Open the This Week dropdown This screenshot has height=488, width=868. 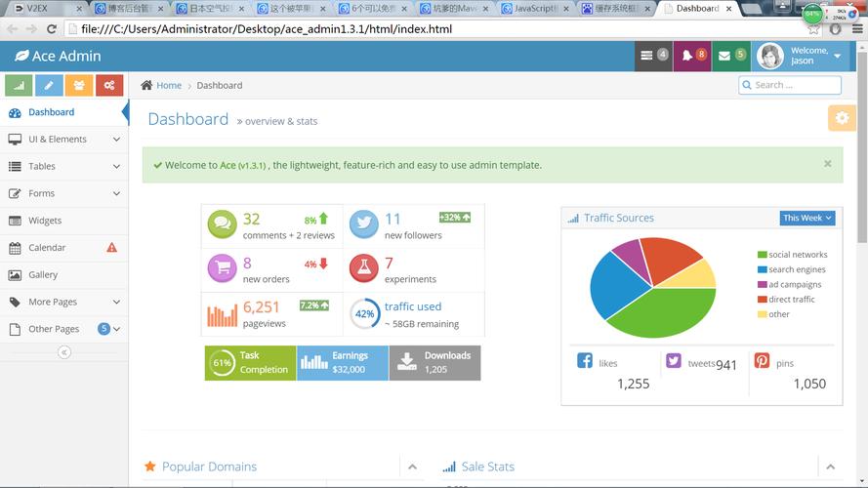(x=807, y=218)
